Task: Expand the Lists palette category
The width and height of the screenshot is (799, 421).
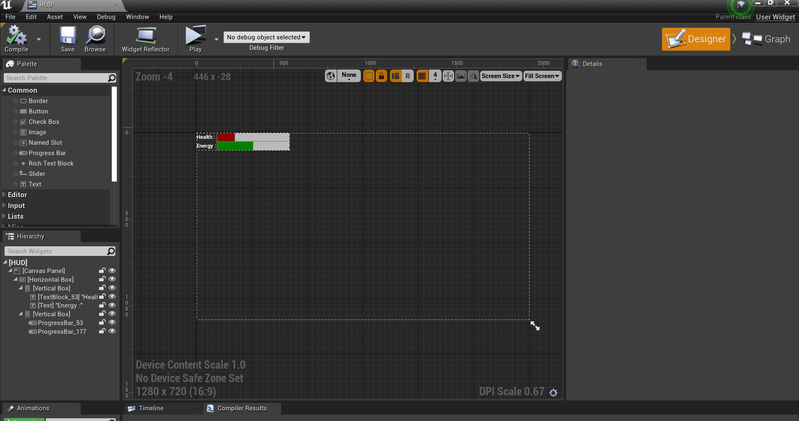Action: tap(5, 216)
